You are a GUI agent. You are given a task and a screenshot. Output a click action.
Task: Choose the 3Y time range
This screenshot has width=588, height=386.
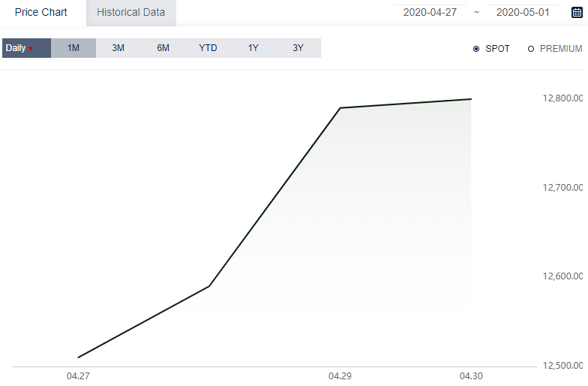click(x=298, y=48)
